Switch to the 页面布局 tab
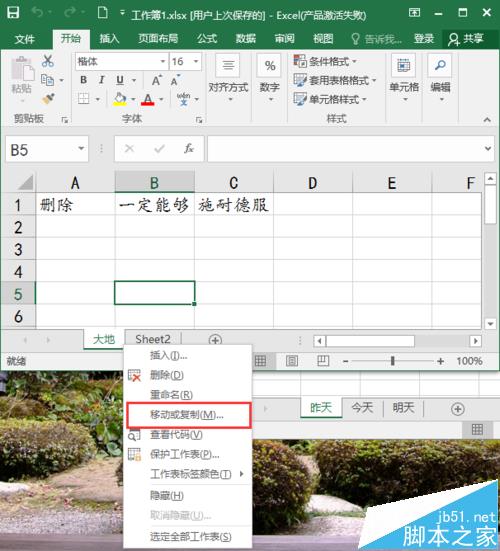Image resolution: width=500 pixels, height=551 pixels. click(158, 39)
